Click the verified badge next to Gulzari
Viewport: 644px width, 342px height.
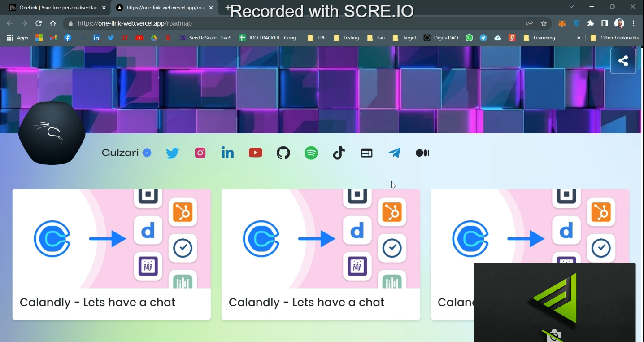click(x=147, y=153)
